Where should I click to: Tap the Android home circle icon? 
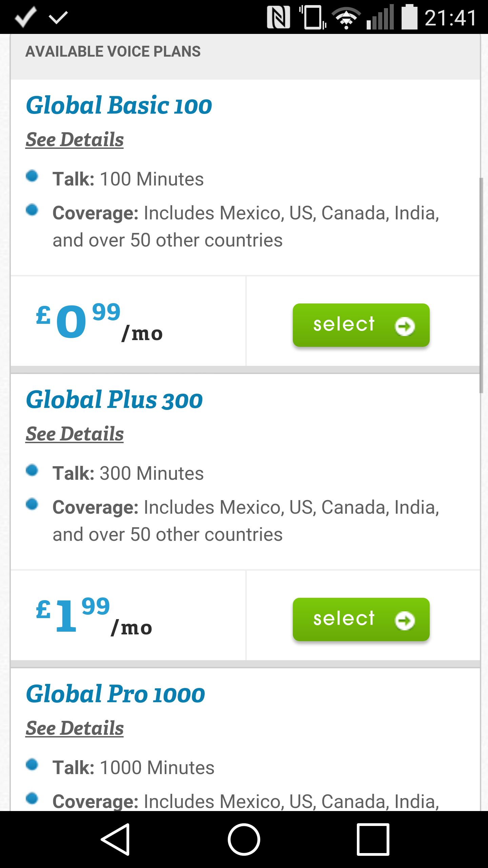click(244, 840)
